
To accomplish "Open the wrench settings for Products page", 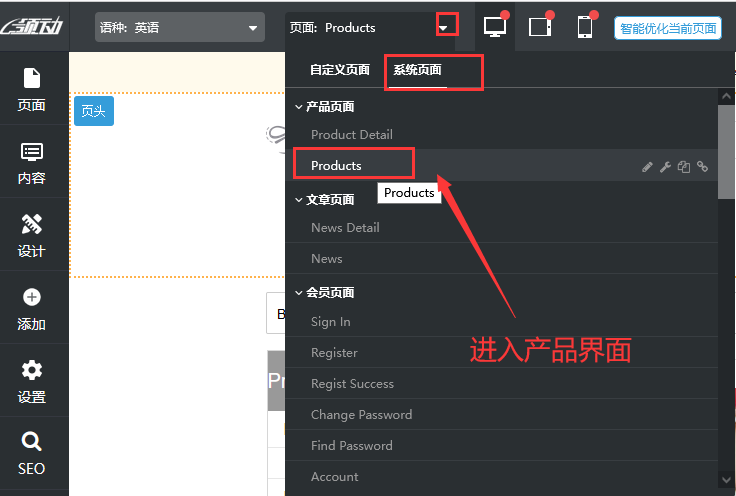I will point(665,167).
